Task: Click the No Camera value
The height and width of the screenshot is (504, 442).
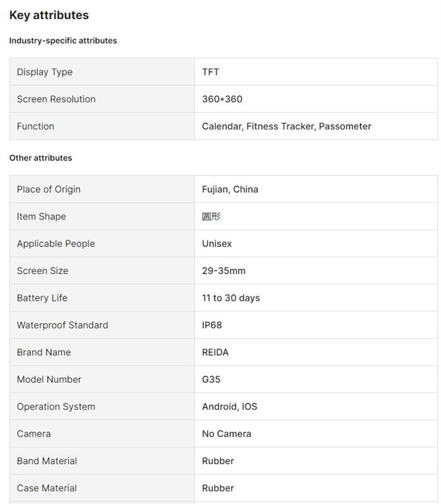Action: pos(227,434)
